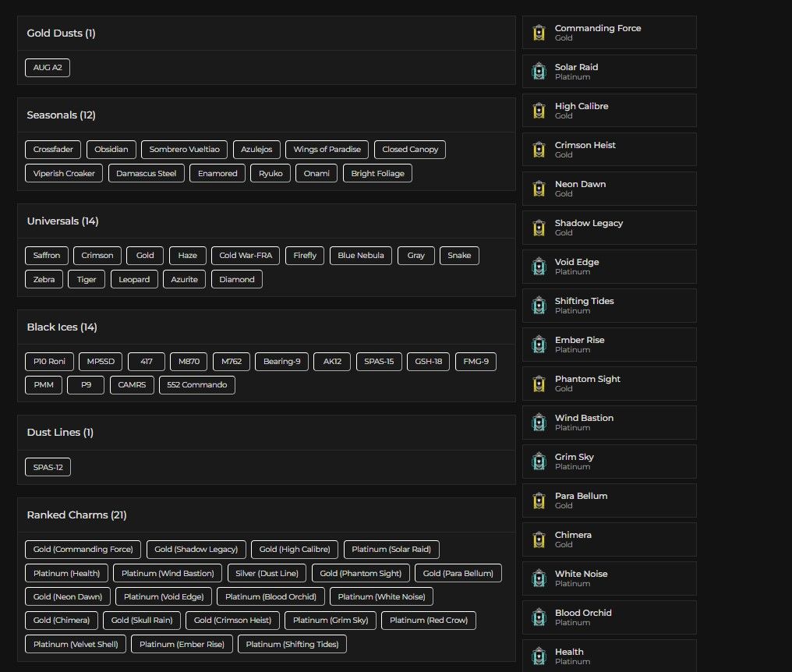Viewport: 792px width, 672px height.
Task: Click the Chimera gold charm icon
Action: [539, 539]
